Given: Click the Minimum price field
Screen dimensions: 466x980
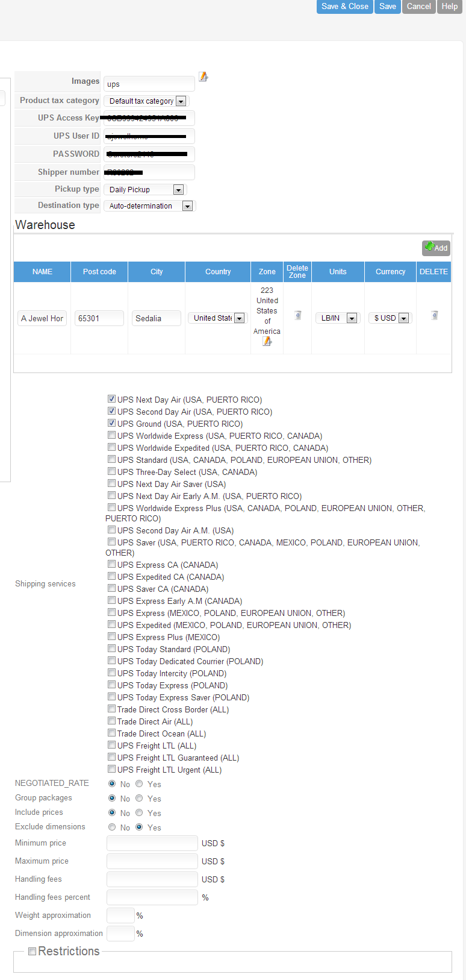Looking at the screenshot, I should click(x=152, y=843).
